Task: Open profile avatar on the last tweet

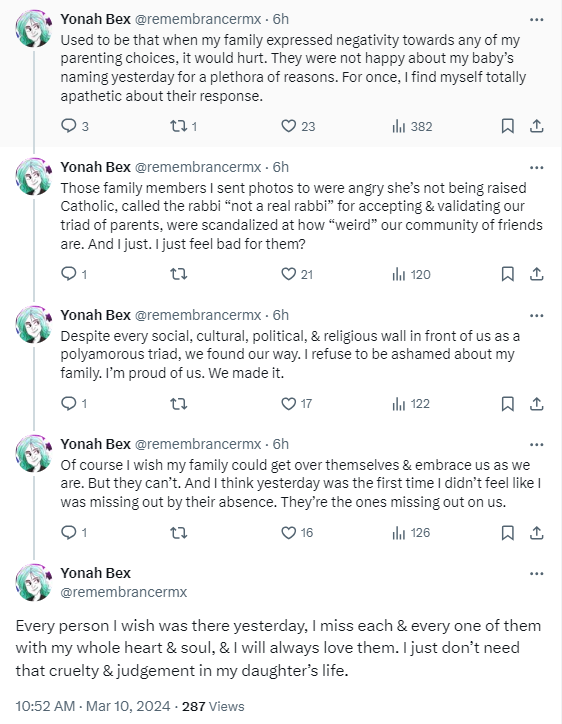Action: point(34,582)
